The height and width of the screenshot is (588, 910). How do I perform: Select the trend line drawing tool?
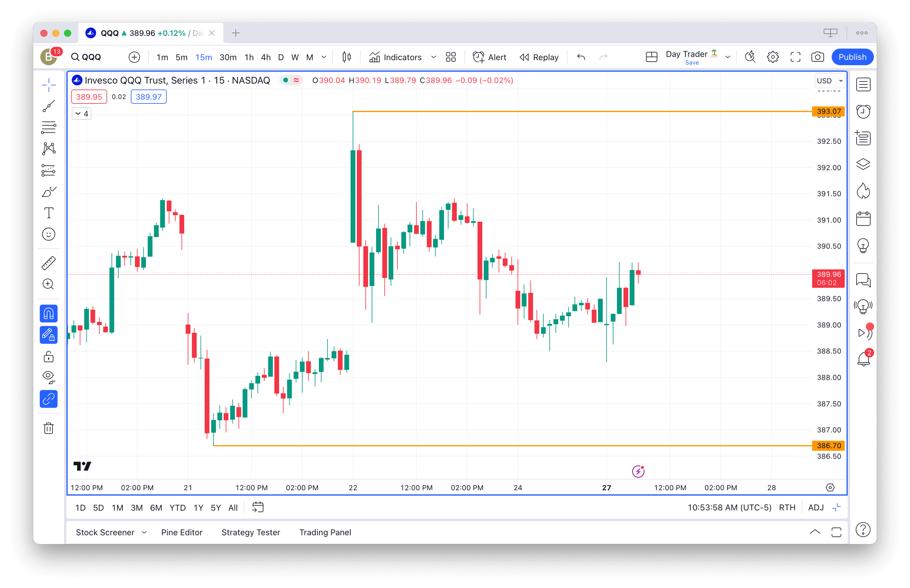49,106
